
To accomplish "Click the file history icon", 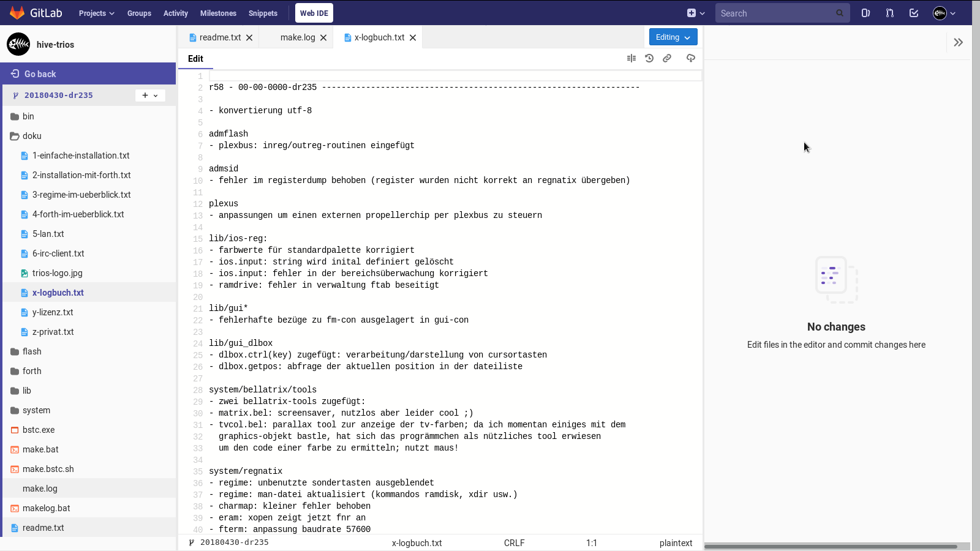I will point(649,58).
